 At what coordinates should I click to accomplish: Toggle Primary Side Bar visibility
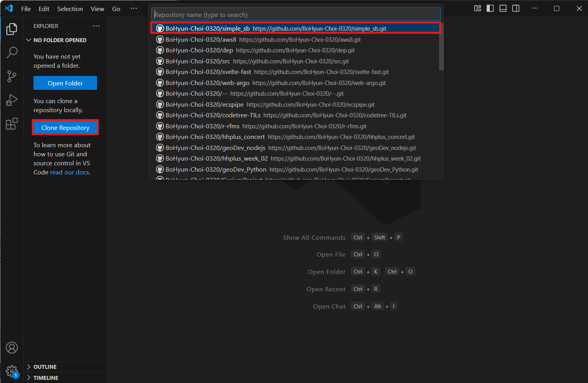pos(490,8)
